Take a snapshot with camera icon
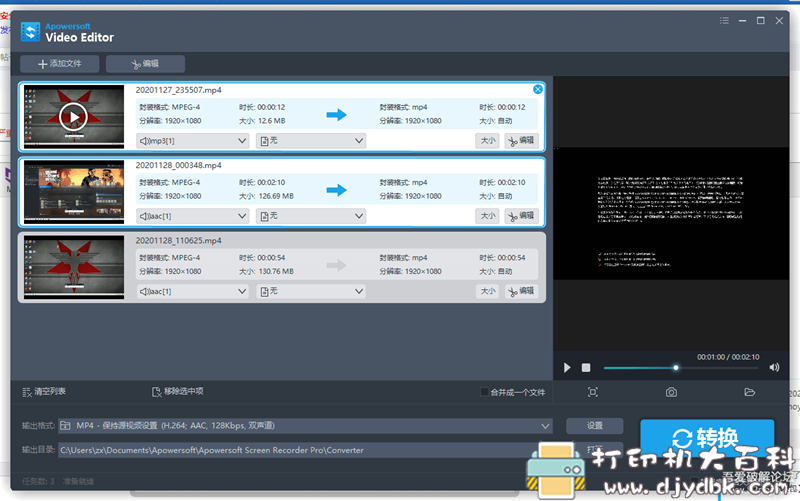Viewport: 800px width, 501px height. pyautogui.click(x=671, y=392)
